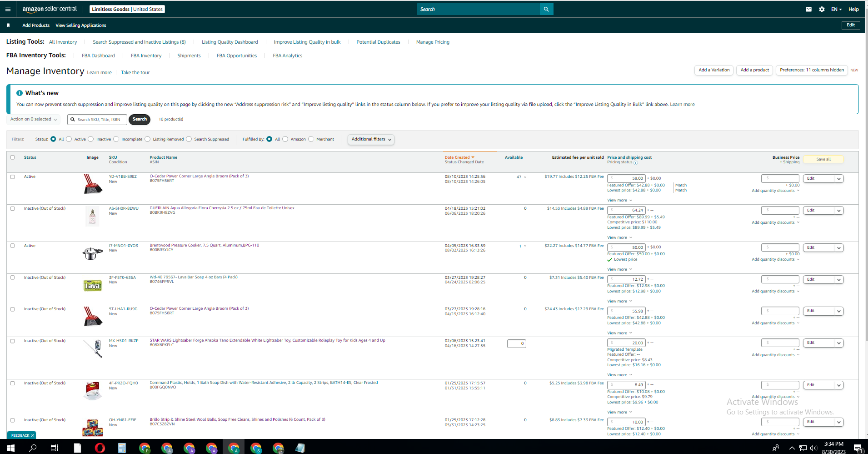Close the Feedback tab with X
868x454 pixels.
click(33, 435)
